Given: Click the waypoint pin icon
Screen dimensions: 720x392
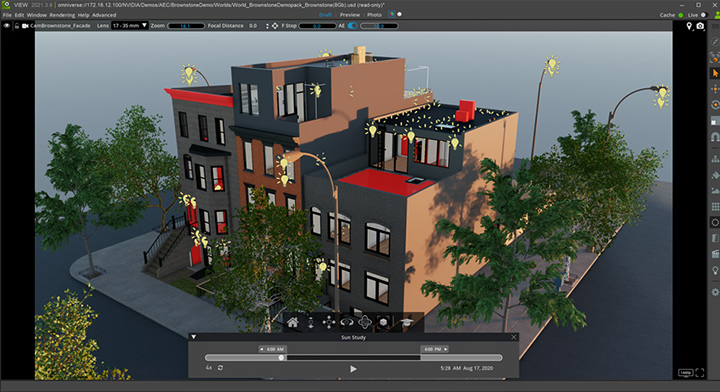Looking at the screenshot, I should (x=689, y=26).
